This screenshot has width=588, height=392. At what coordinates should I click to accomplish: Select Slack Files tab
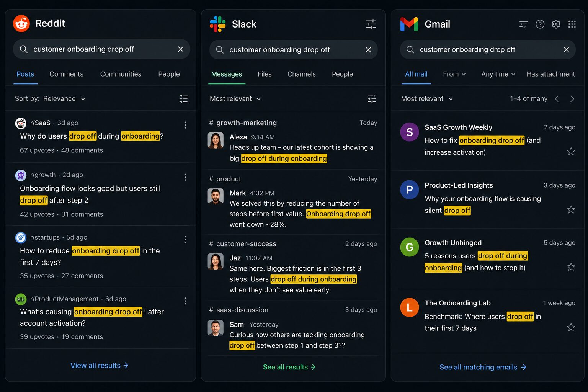[x=265, y=74]
